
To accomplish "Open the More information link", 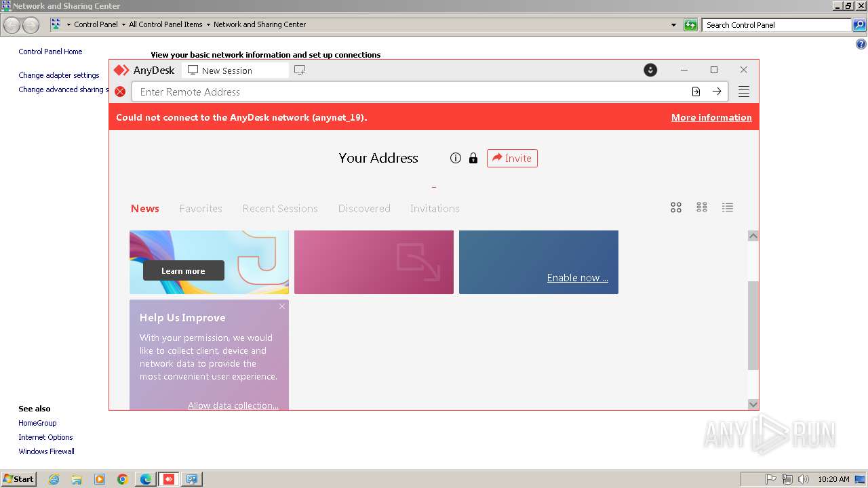I will pyautogui.click(x=711, y=117).
